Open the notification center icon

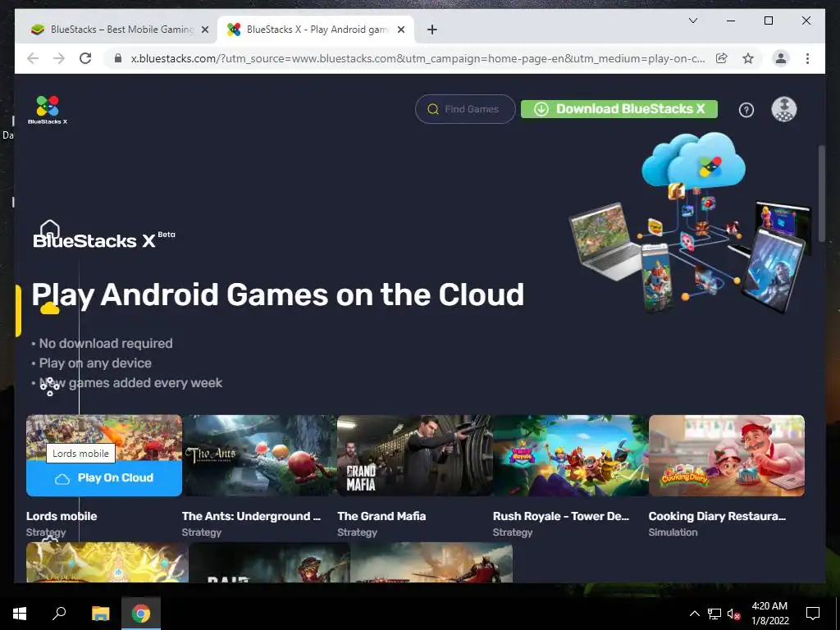click(x=813, y=614)
